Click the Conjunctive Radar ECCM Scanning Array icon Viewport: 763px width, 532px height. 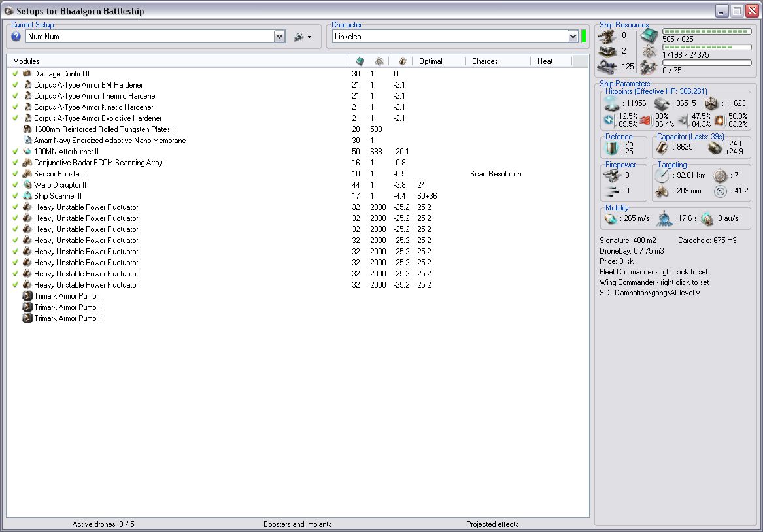(x=27, y=163)
